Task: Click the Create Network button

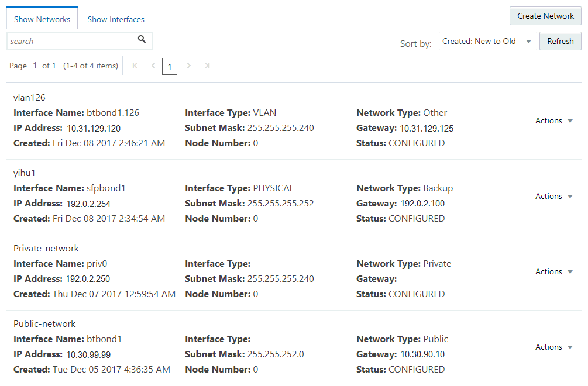Action: 545,16
